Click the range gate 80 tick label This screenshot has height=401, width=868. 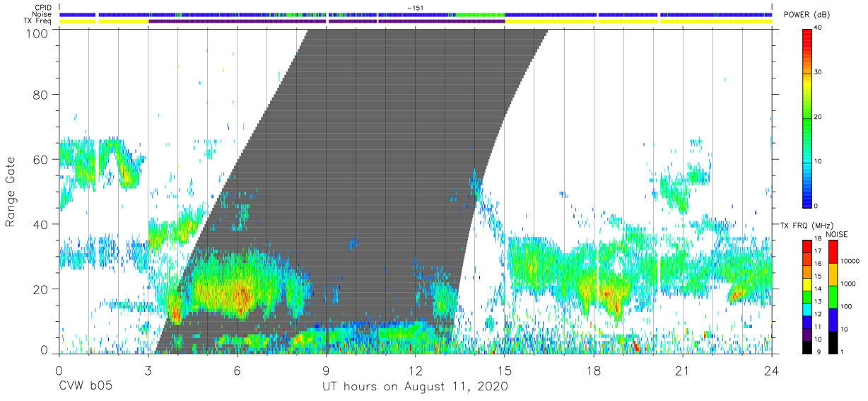click(42, 94)
